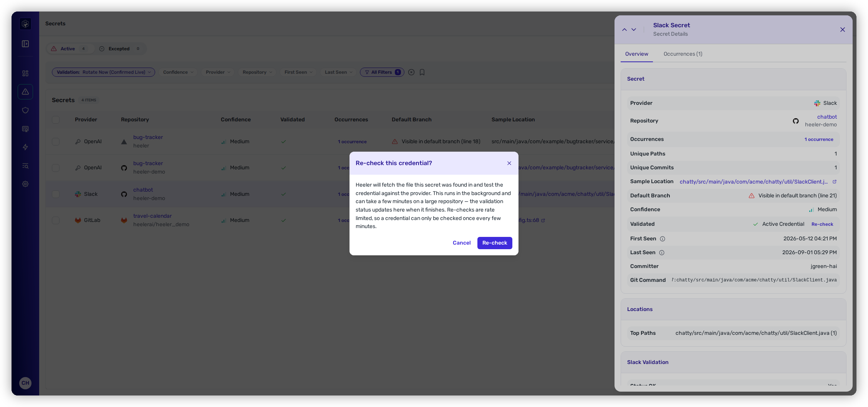Close the Re-check dialog with X
868x407 pixels.
509,163
